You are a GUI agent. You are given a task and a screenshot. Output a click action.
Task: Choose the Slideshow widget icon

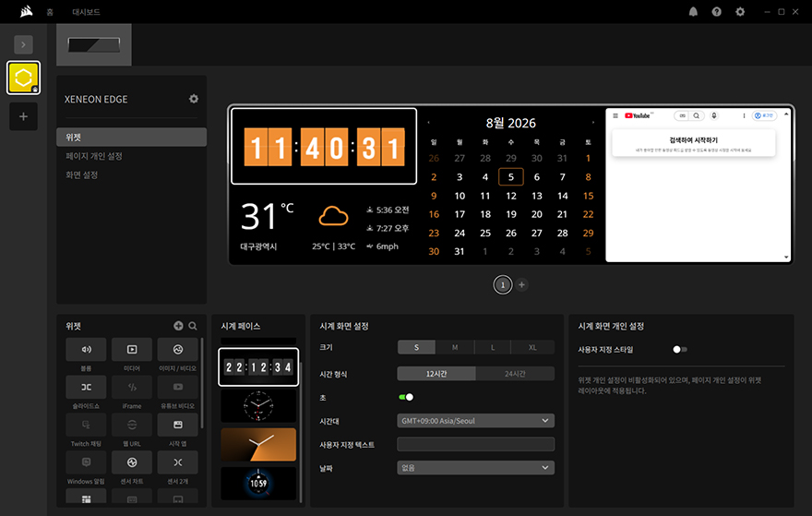coord(86,387)
